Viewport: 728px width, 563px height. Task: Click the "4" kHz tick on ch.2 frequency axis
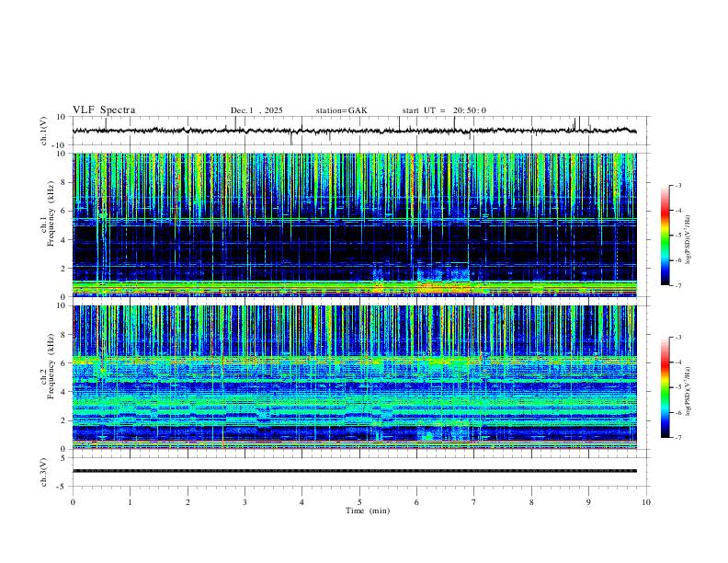coord(64,392)
